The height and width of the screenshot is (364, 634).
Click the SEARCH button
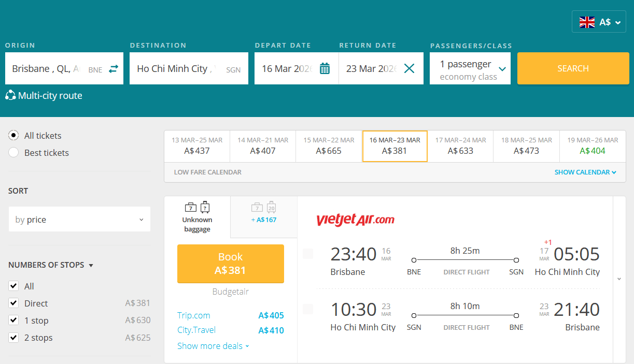(573, 68)
